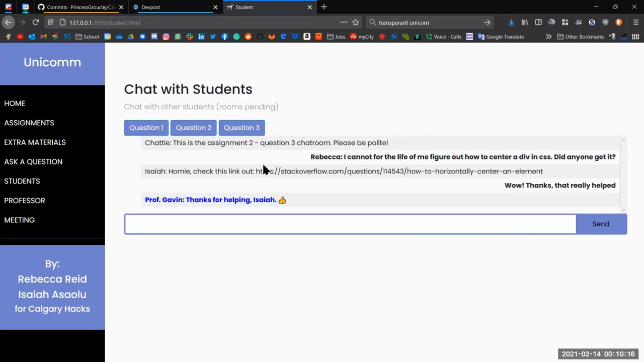Open the LinkedIn bookmark icon

(201, 37)
